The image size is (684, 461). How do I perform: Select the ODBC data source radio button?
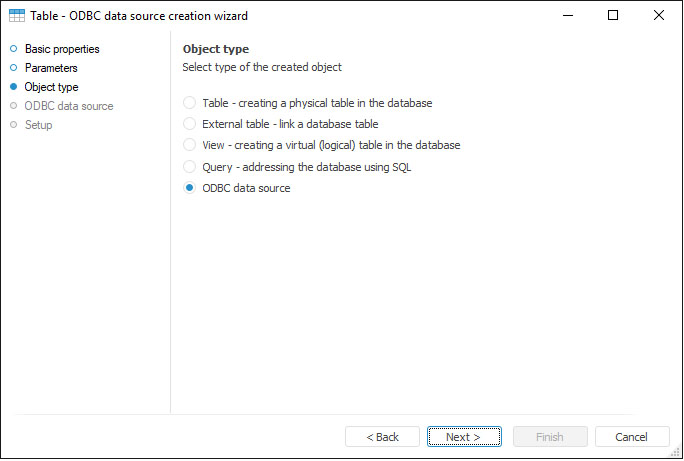(190, 188)
